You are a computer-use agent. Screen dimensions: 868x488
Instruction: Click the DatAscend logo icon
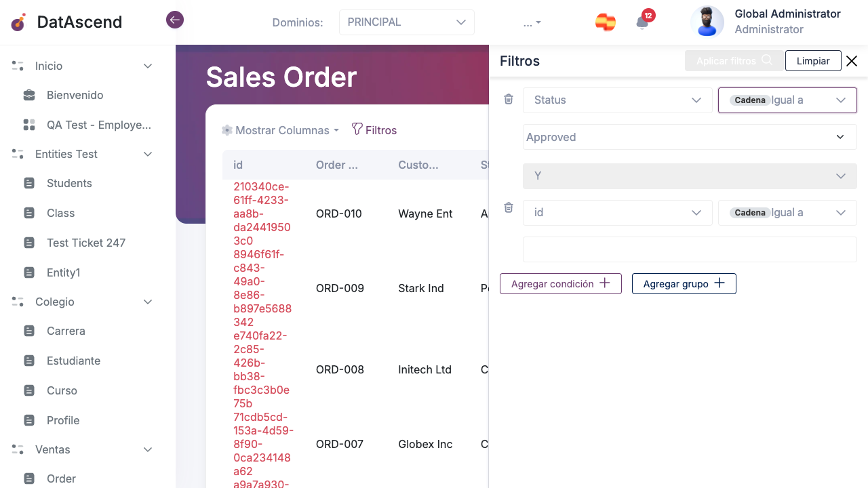pos(19,22)
